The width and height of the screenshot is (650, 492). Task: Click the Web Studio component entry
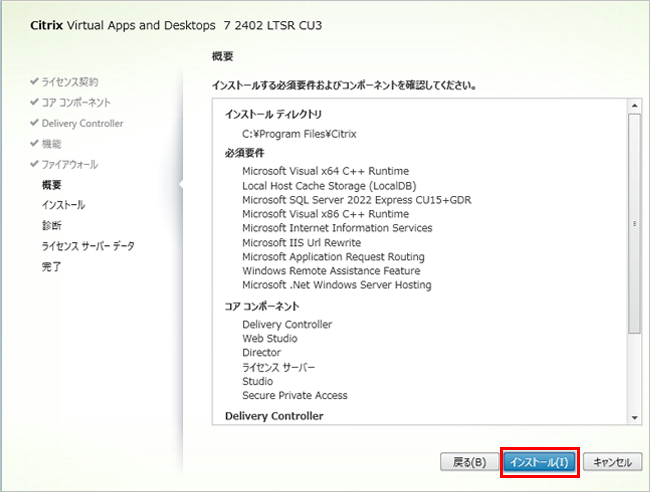[x=269, y=339]
